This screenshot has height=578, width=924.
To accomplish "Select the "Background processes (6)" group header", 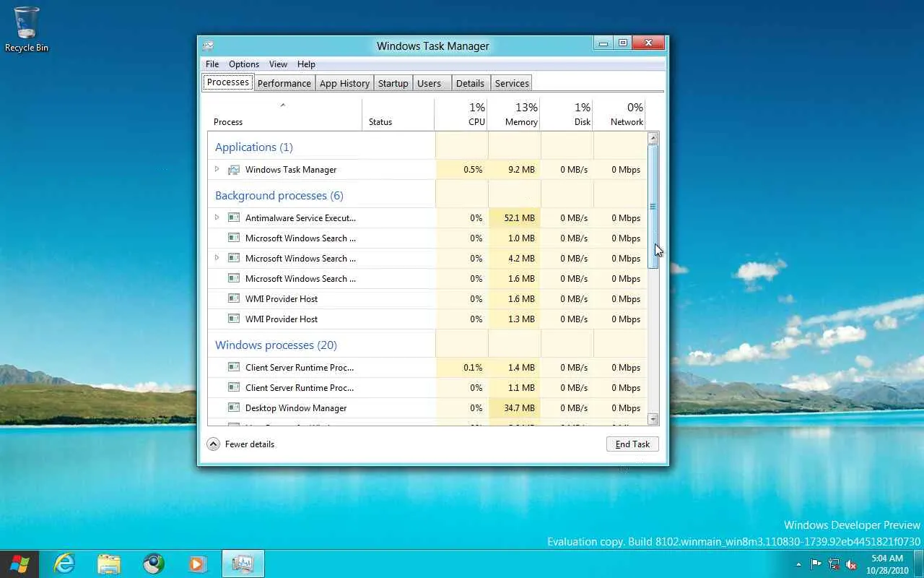I will 279,195.
